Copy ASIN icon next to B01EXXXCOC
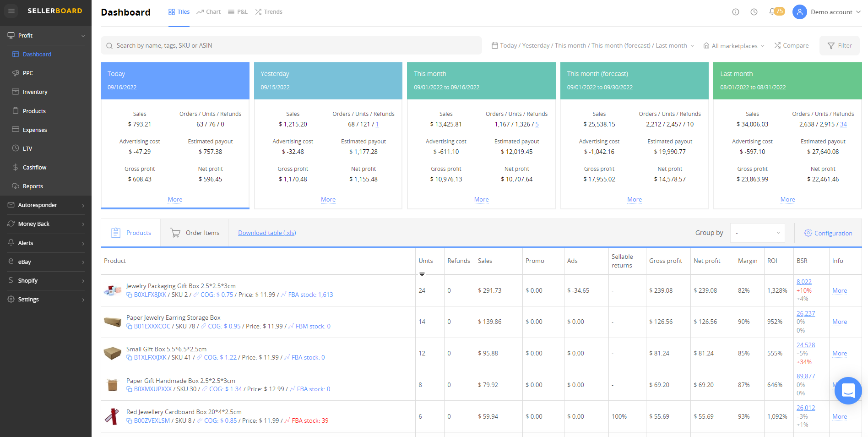The image size is (868, 437). click(129, 327)
